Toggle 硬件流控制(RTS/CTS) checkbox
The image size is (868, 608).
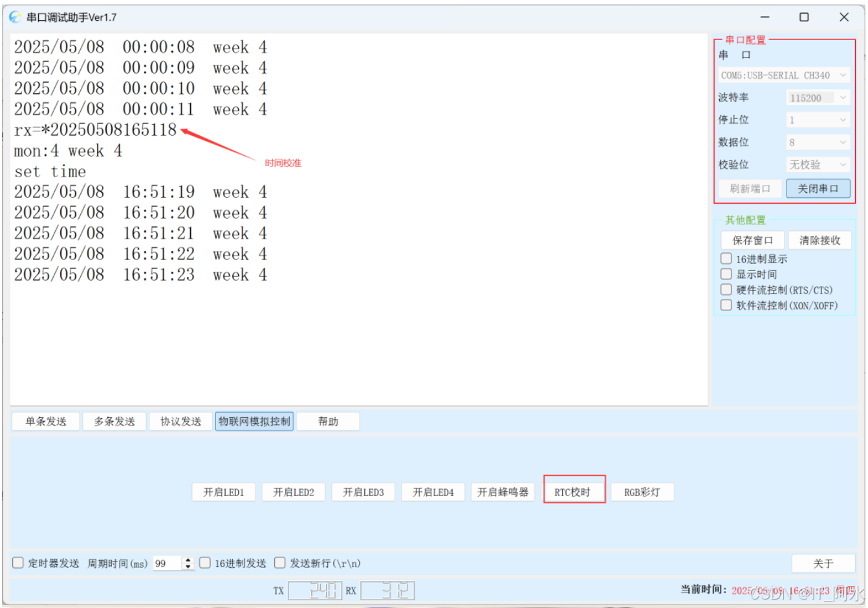pyautogui.click(x=726, y=290)
